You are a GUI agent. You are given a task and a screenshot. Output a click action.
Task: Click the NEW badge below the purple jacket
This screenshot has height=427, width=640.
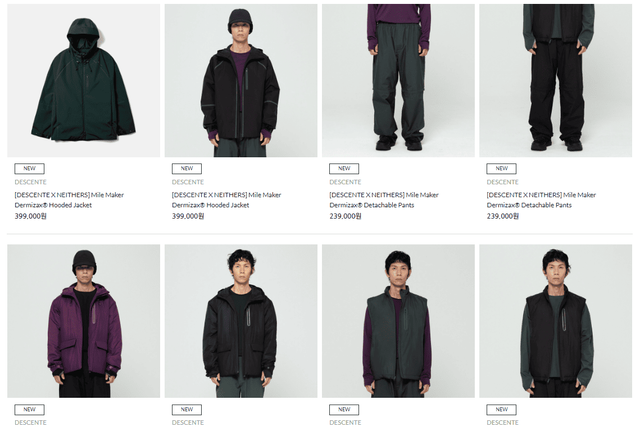[x=29, y=409]
